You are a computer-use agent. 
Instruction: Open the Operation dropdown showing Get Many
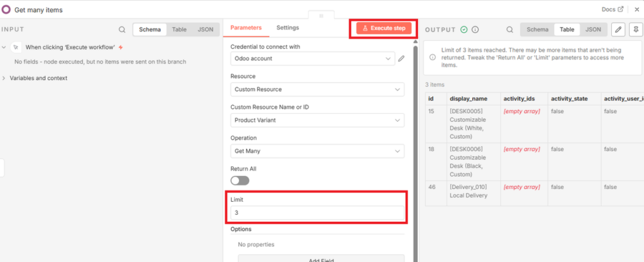[x=317, y=151]
